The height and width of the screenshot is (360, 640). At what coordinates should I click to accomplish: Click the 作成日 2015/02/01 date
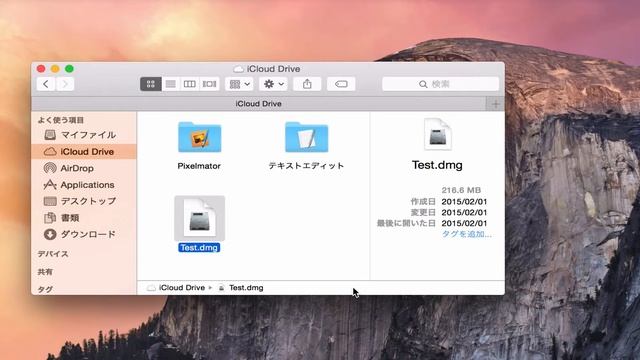pyautogui.click(x=464, y=202)
